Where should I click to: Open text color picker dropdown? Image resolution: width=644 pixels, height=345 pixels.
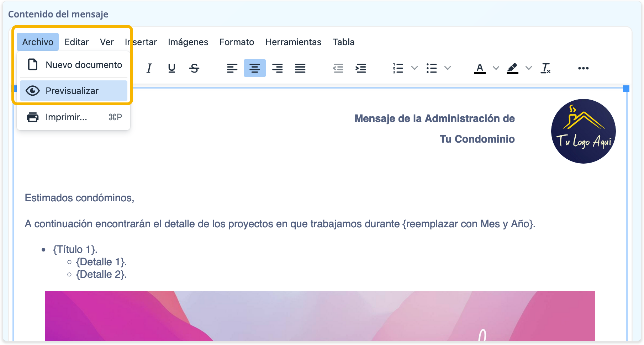pos(496,68)
